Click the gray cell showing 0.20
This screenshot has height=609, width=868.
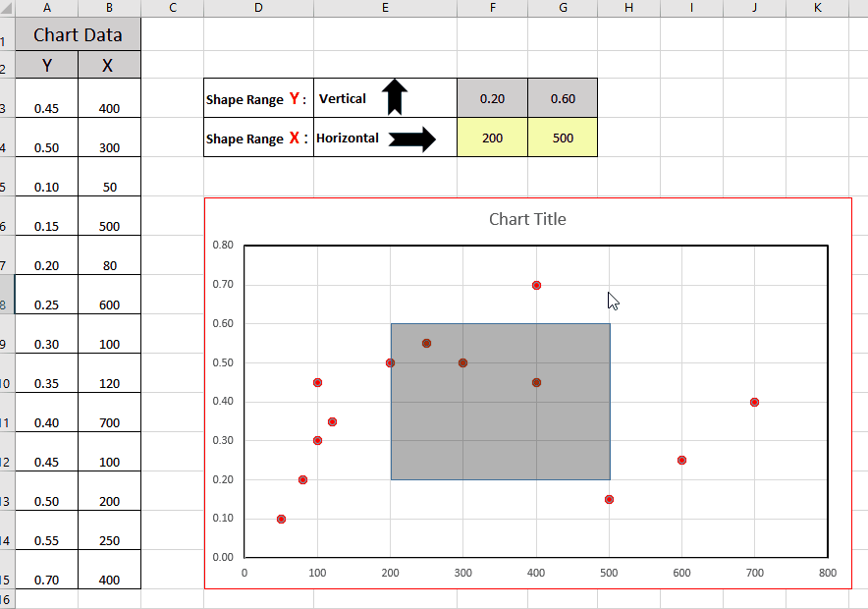[x=492, y=98]
